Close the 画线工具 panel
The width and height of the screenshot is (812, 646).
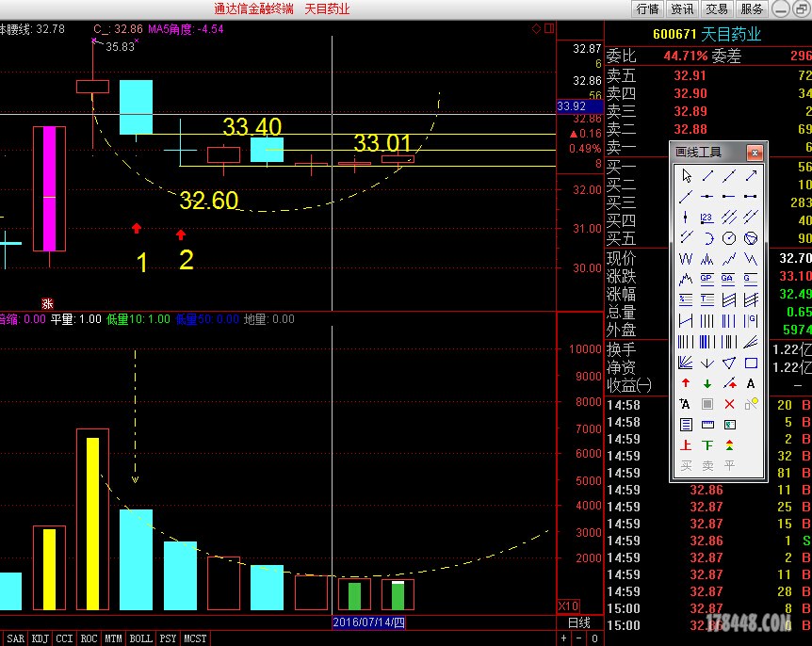point(755,153)
